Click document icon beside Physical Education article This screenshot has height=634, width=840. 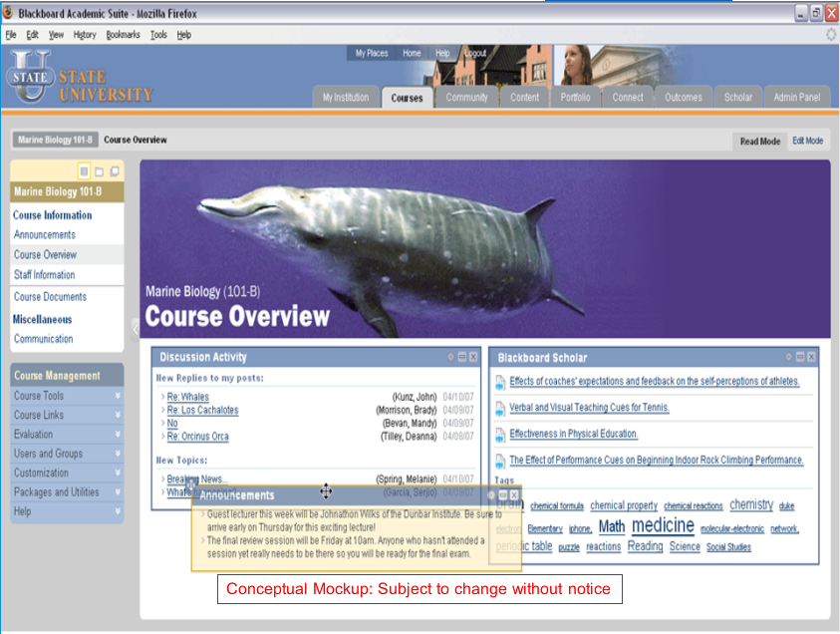[x=500, y=435]
